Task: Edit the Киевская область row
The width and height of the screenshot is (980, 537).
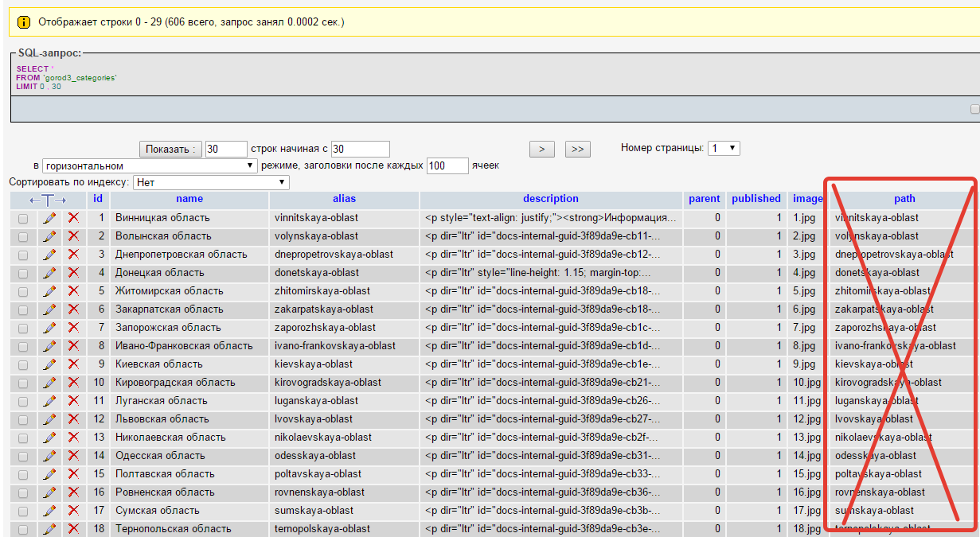Action: pyautogui.click(x=49, y=364)
